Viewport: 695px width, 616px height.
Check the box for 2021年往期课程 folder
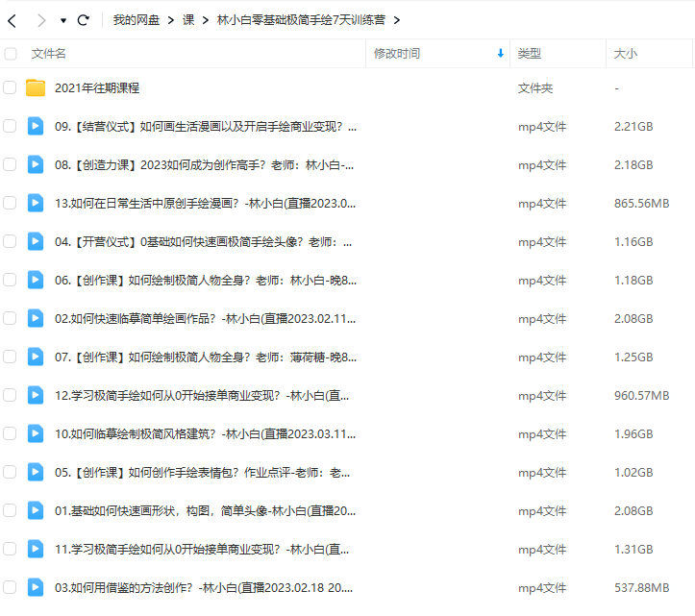pos(10,88)
